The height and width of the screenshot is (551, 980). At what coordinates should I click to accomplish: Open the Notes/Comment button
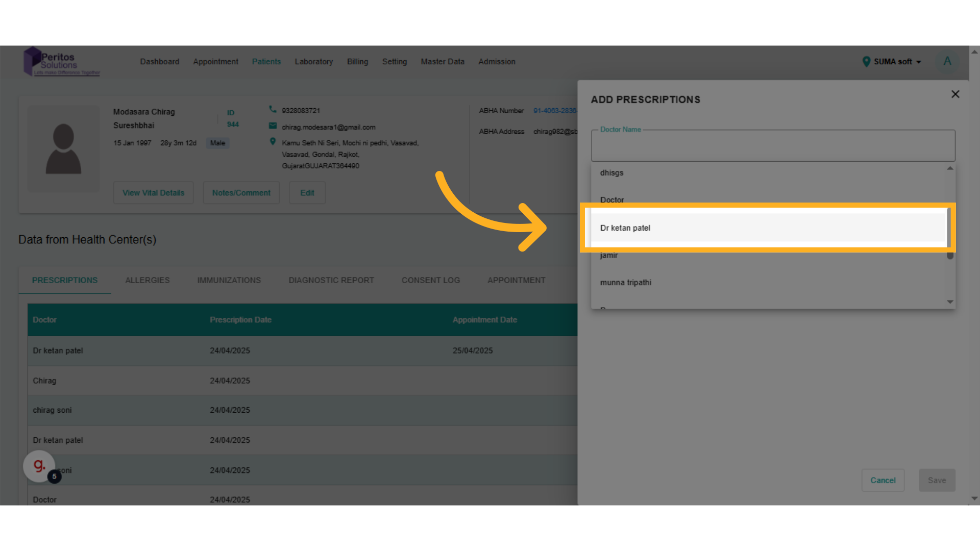tap(241, 193)
